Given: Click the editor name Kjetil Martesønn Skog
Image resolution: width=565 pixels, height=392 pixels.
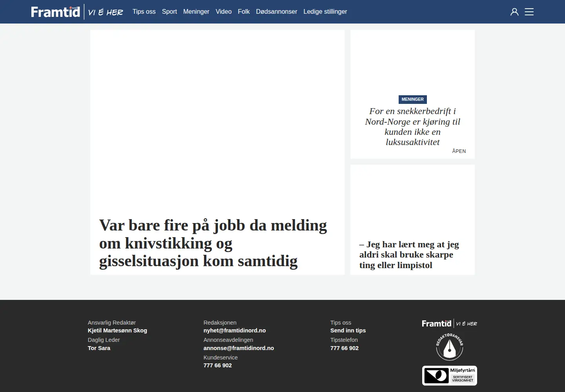Looking at the screenshot, I should click(x=117, y=330).
